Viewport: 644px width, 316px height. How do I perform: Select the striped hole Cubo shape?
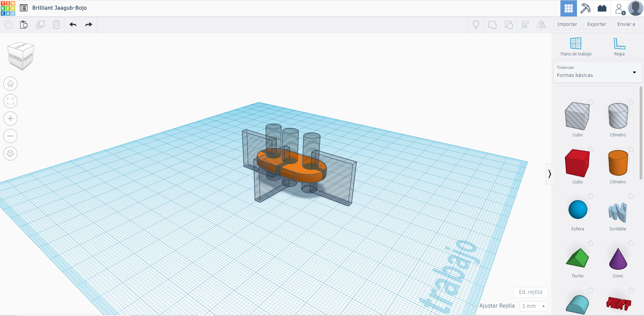click(x=577, y=117)
